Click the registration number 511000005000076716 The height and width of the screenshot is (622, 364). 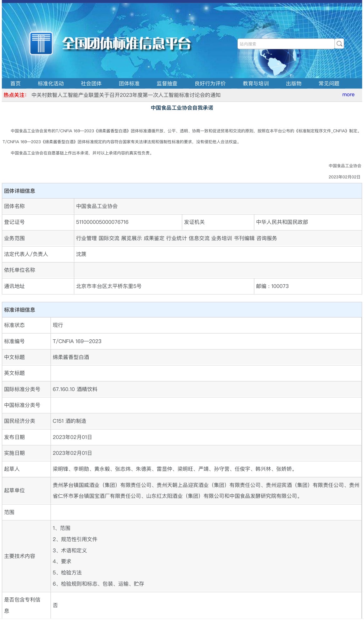(102, 222)
